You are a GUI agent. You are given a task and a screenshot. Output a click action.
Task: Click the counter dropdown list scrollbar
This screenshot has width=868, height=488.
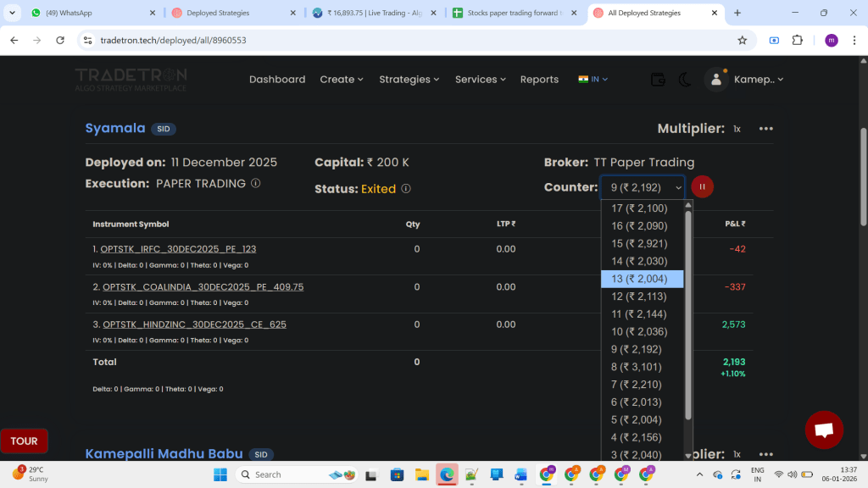(688, 313)
